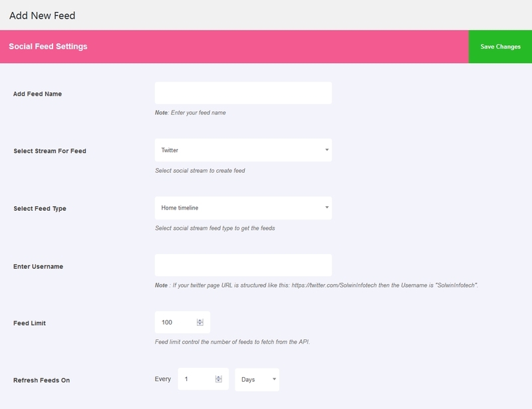Viewport: 532px width, 409px height.
Task: Expand the Home timeline feed type dropdown
Action: [243, 208]
